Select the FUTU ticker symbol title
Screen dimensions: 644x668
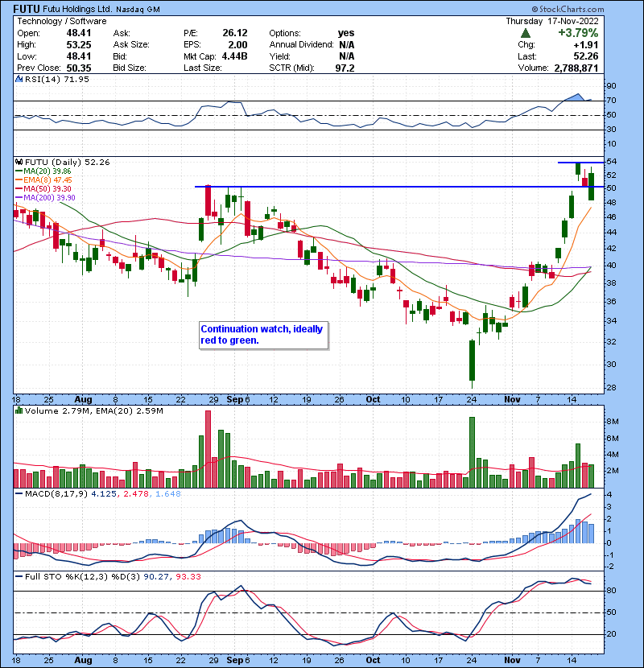pos(27,9)
